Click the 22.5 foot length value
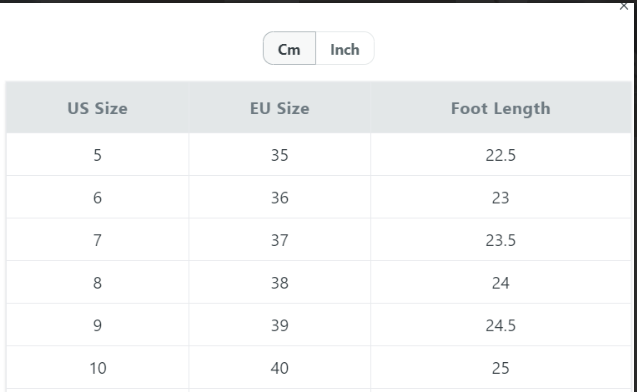637x392 pixels. pos(500,155)
